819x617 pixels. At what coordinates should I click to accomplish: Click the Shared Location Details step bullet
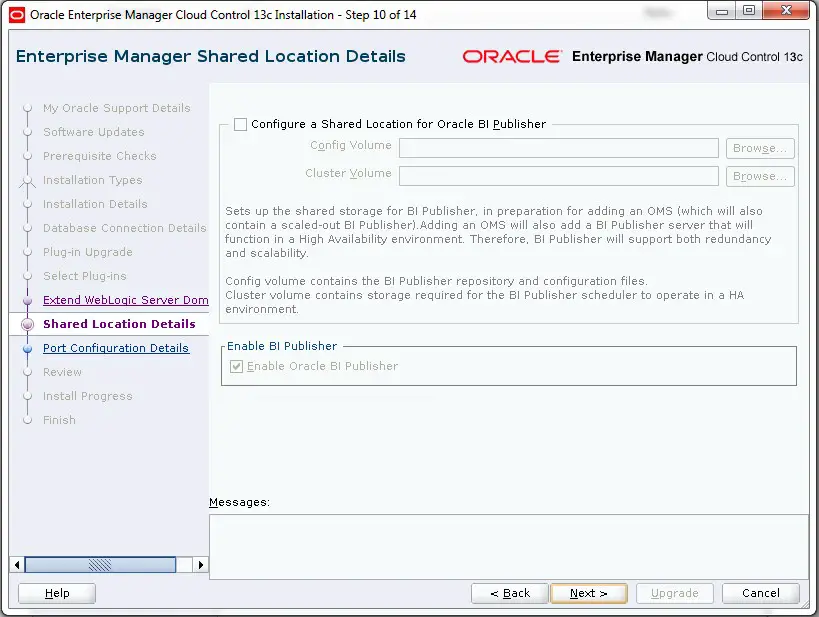[28, 324]
